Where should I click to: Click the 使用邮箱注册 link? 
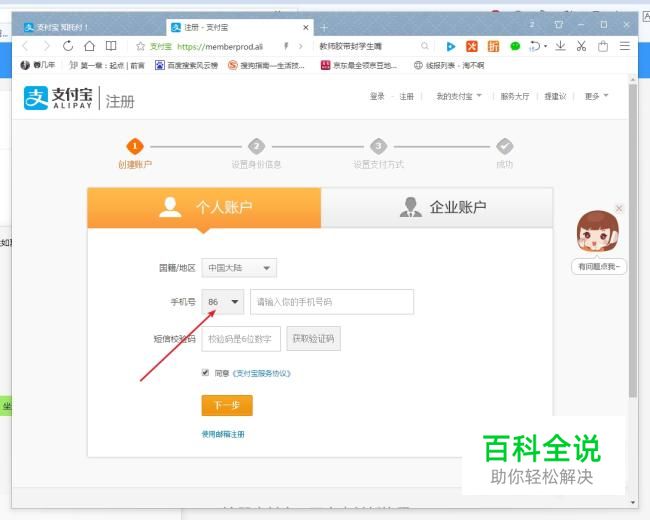[x=223, y=434]
